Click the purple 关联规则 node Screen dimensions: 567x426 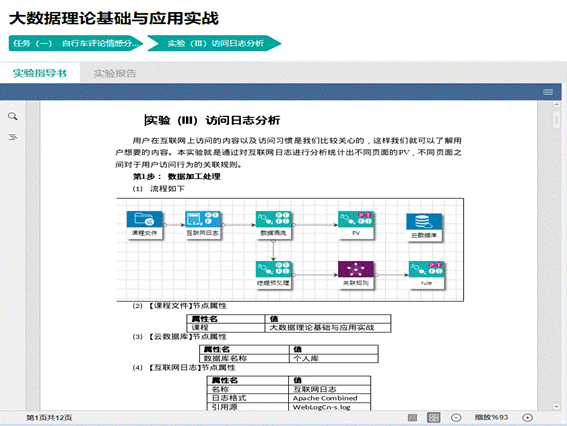click(355, 275)
